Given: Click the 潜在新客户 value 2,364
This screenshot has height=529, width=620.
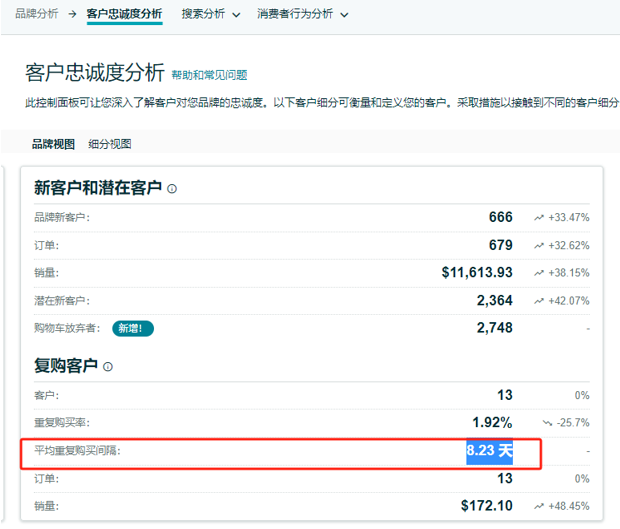Looking at the screenshot, I should coord(494,300).
